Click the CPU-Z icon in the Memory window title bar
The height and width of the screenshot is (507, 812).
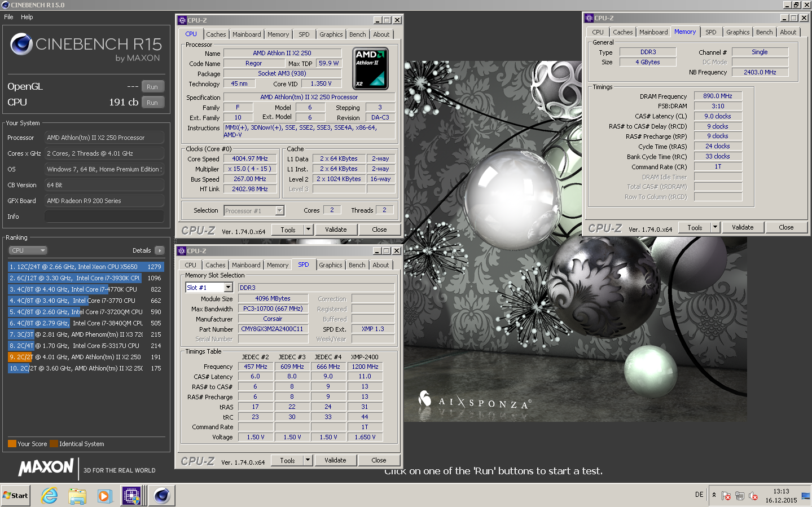tap(589, 18)
